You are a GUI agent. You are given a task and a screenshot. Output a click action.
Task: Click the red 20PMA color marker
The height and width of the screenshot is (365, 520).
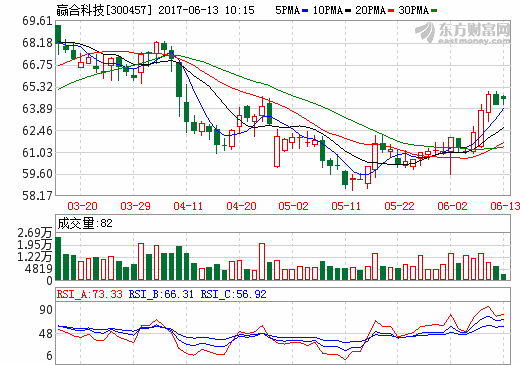tap(391, 11)
